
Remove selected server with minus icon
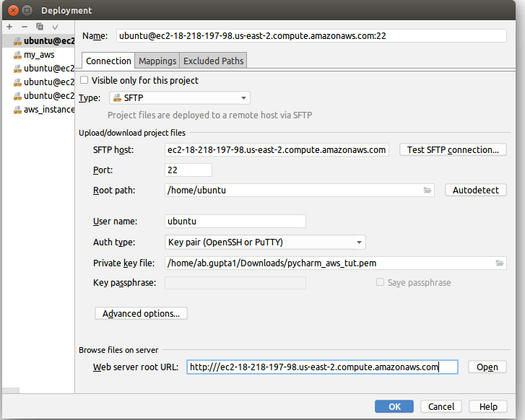(25, 27)
